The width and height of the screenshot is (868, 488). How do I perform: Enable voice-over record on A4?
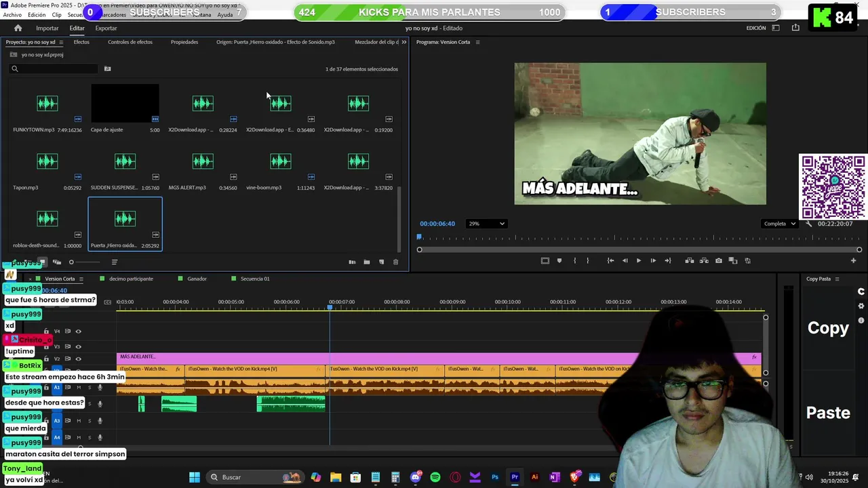[x=100, y=437]
